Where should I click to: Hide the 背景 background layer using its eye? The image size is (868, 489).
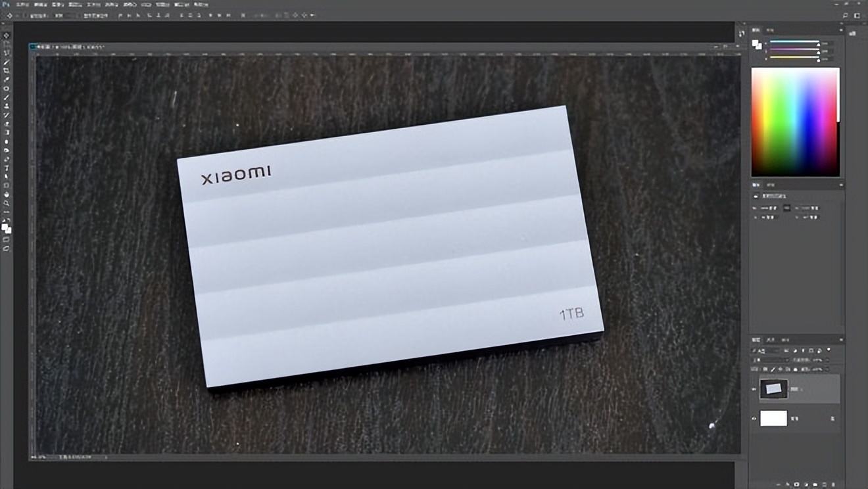point(754,418)
